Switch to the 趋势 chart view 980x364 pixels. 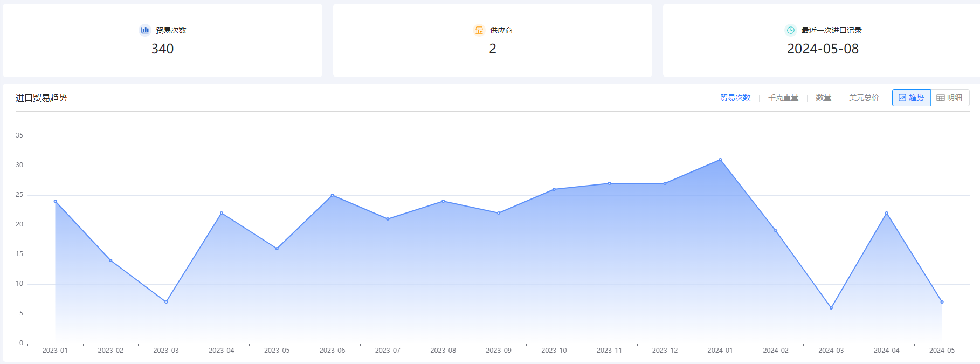(x=911, y=98)
